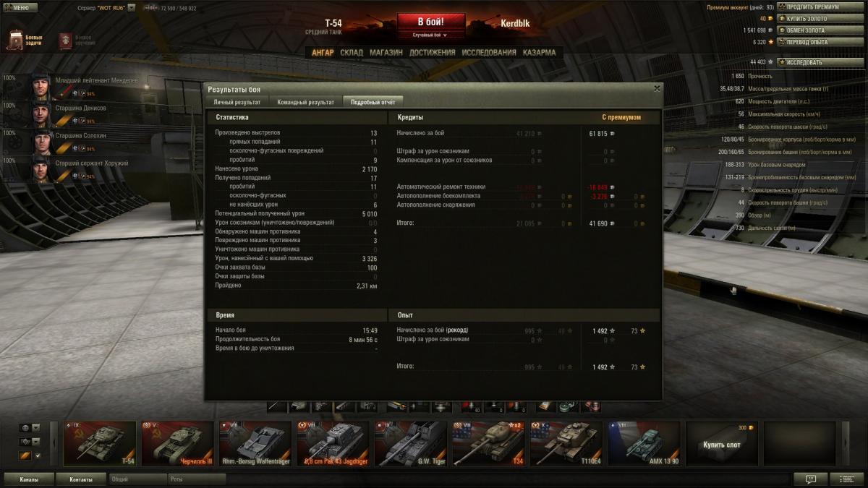The image size is (868, 488).
Task: Open the ДОСТИЖЕНИЯ tab
Action: point(433,53)
